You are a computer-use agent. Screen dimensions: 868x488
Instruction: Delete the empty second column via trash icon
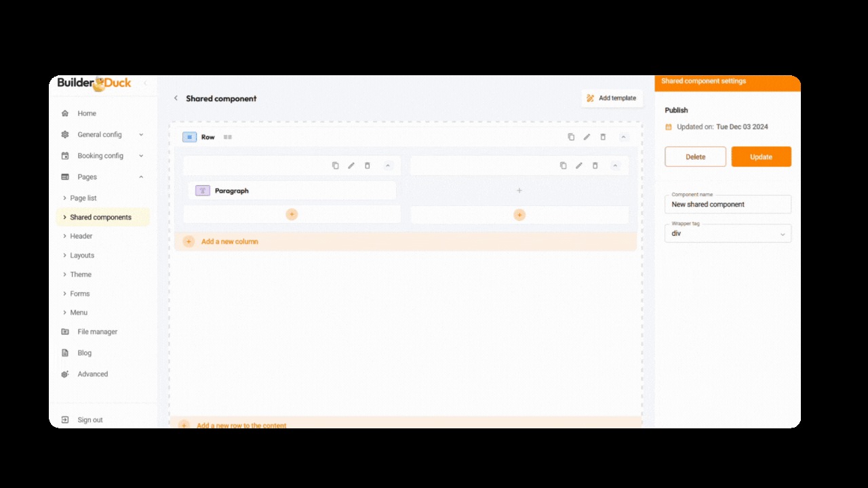pos(595,165)
